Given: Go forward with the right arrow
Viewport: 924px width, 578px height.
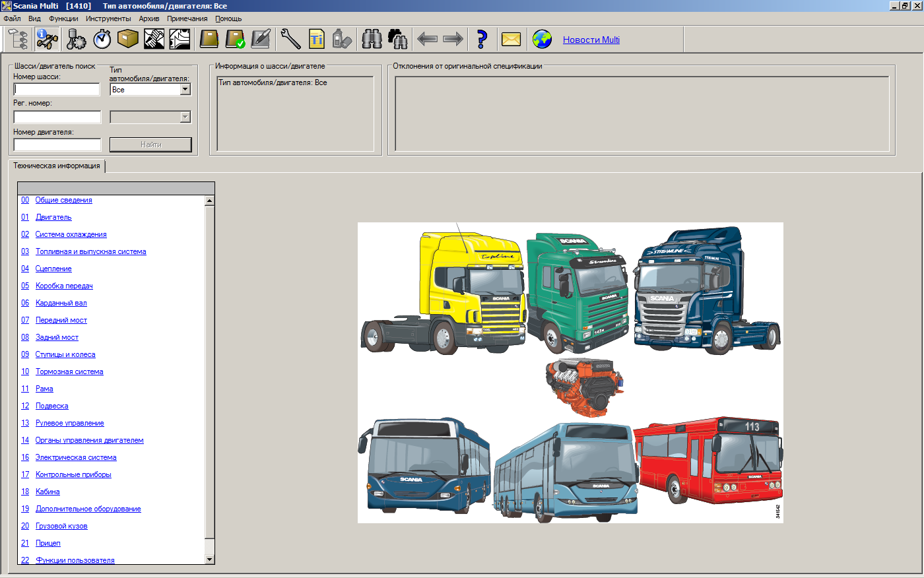Looking at the screenshot, I should click(x=453, y=40).
